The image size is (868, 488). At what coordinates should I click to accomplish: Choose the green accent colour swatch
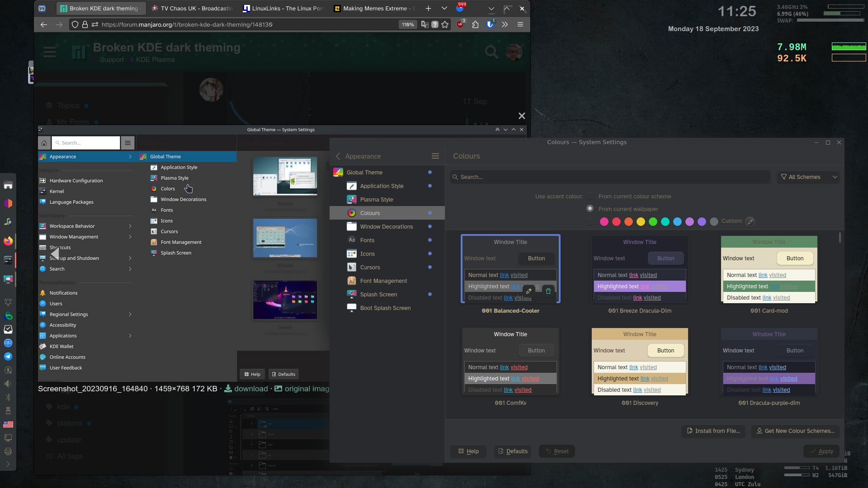tap(653, 221)
